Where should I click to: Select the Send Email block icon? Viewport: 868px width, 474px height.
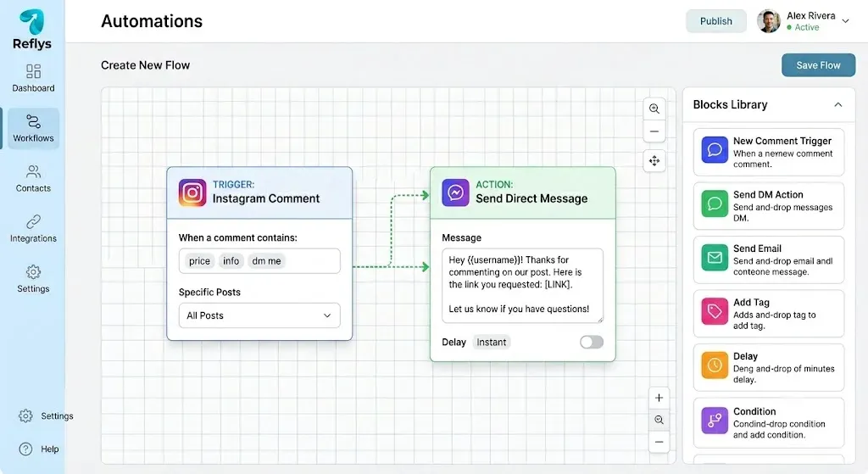tap(715, 258)
